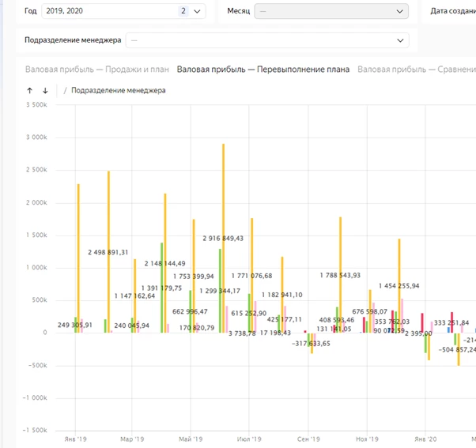
Task: Click data label 2 395,00
Action: pyautogui.click(x=418, y=333)
